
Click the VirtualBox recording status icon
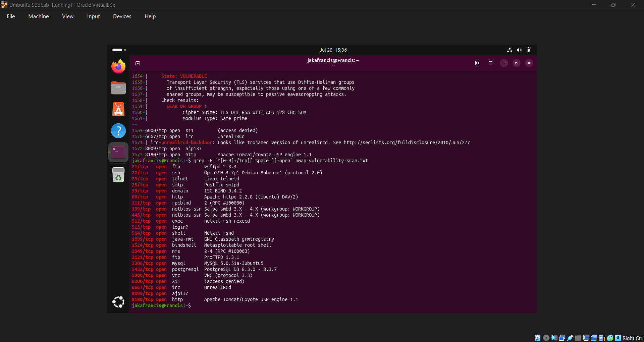pos(594,338)
